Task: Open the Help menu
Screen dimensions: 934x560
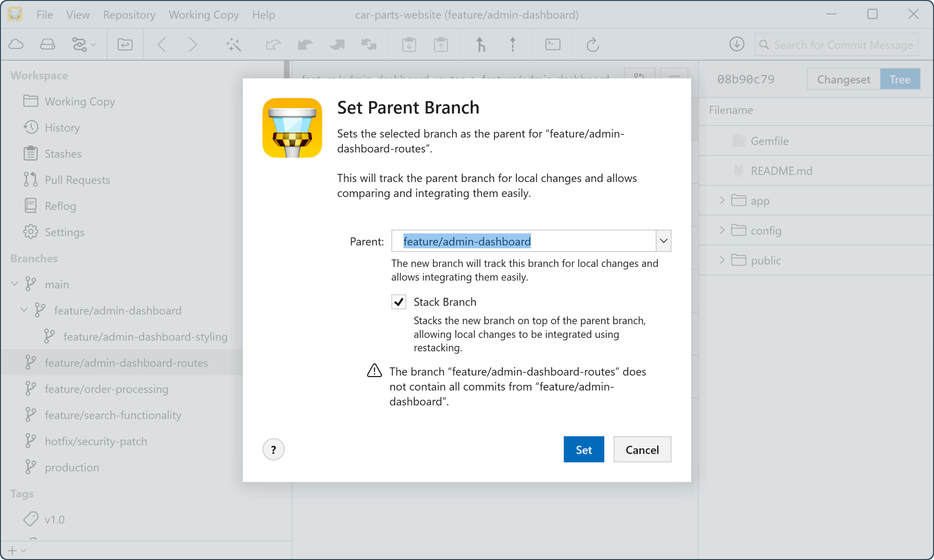Action: pos(263,15)
